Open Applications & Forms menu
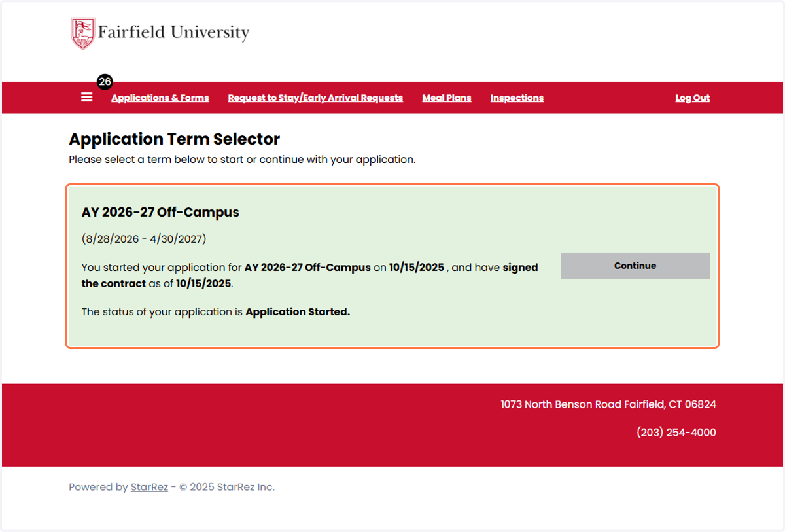Screen dimensions: 785x532 tap(160, 98)
